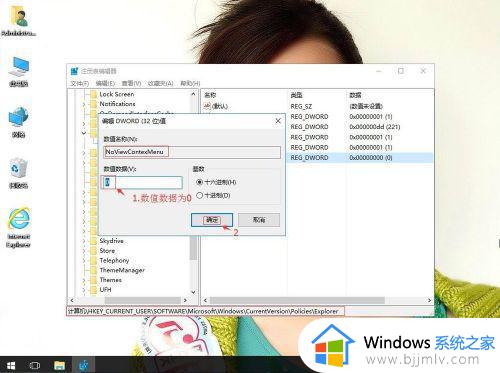This screenshot has width=500, height=373.
Task: Expand the Notifications key
Action: click(84, 104)
